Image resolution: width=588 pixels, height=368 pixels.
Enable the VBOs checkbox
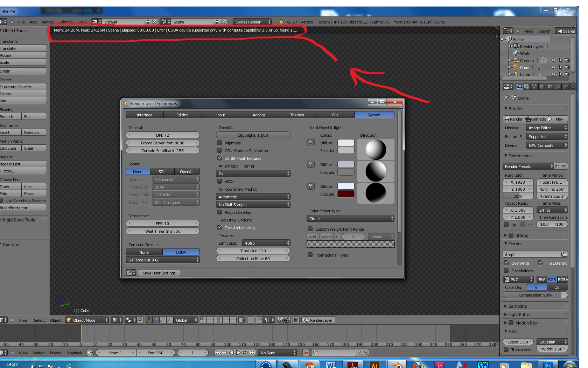point(219,181)
